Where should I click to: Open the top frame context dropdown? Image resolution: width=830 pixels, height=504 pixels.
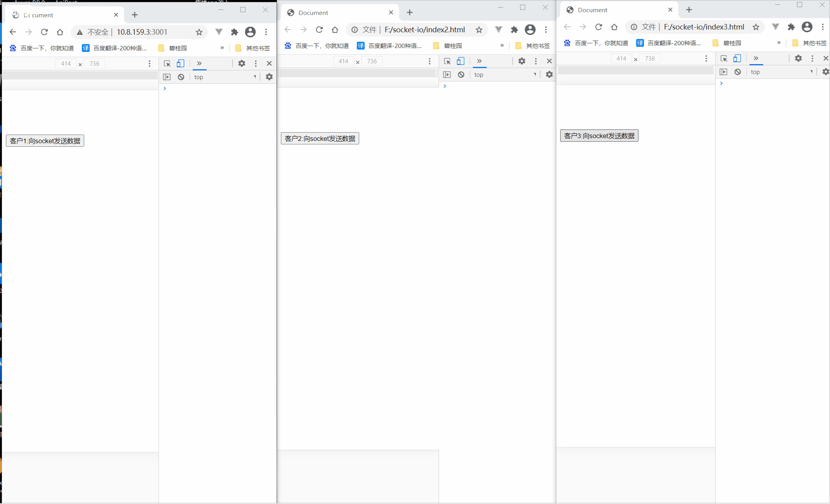(199, 77)
